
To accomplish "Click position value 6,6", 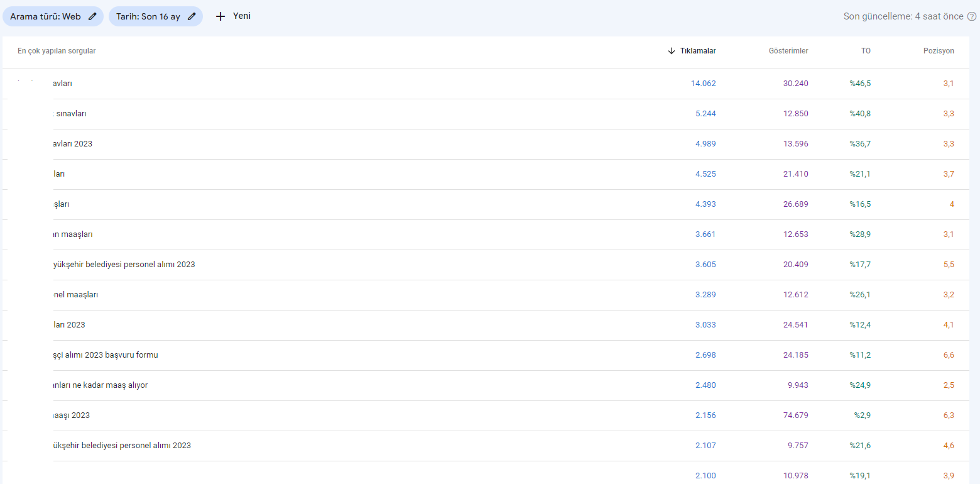I will (949, 355).
